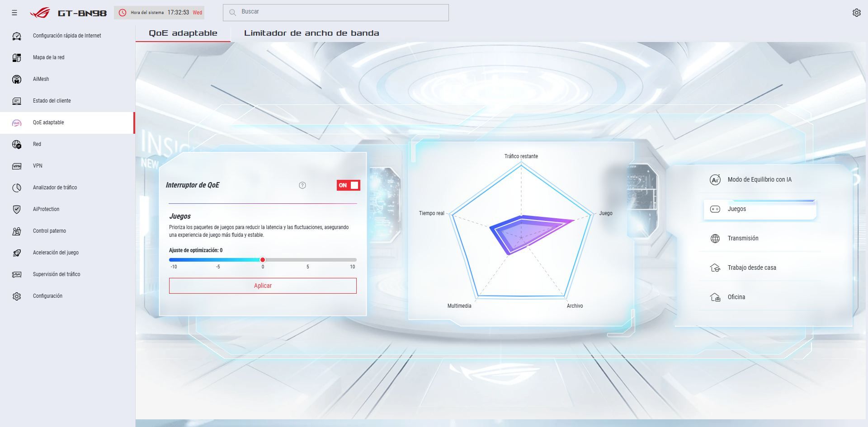Click the QoE help question mark icon
Viewport: 868px width, 427px height.
302,185
